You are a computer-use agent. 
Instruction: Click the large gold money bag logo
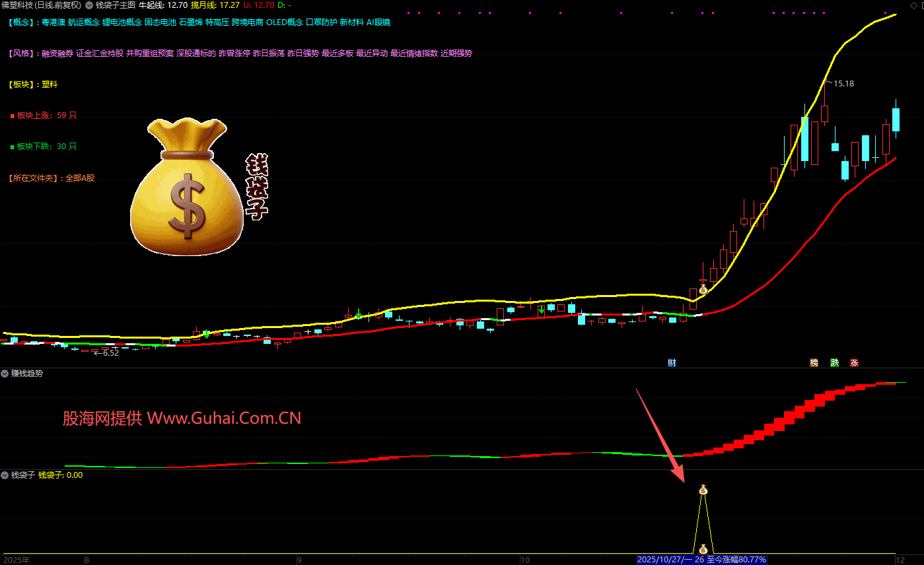186,188
